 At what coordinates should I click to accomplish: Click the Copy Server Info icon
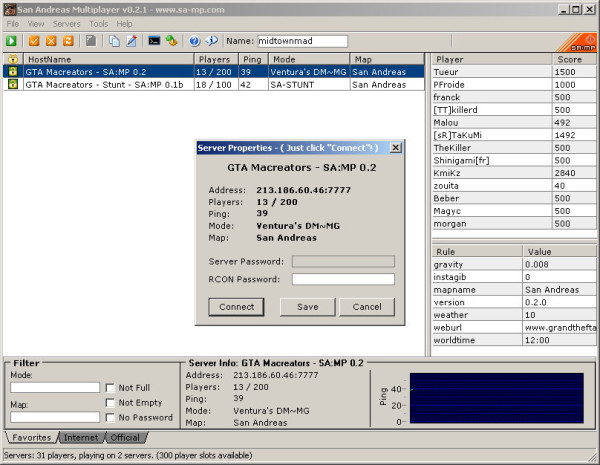pos(114,41)
